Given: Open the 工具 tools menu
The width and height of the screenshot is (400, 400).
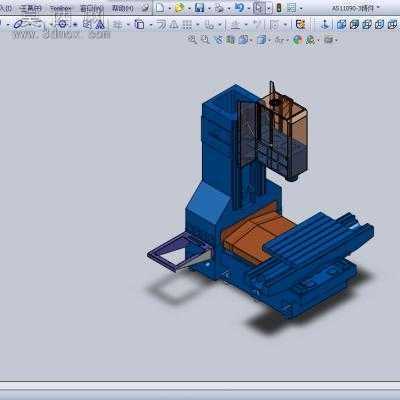Looking at the screenshot, I should pos(30,8).
